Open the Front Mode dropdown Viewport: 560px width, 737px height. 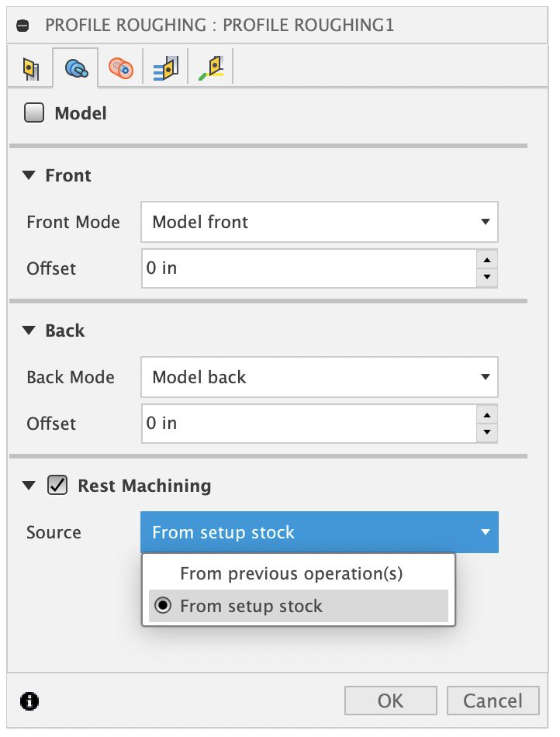[319, 223]
